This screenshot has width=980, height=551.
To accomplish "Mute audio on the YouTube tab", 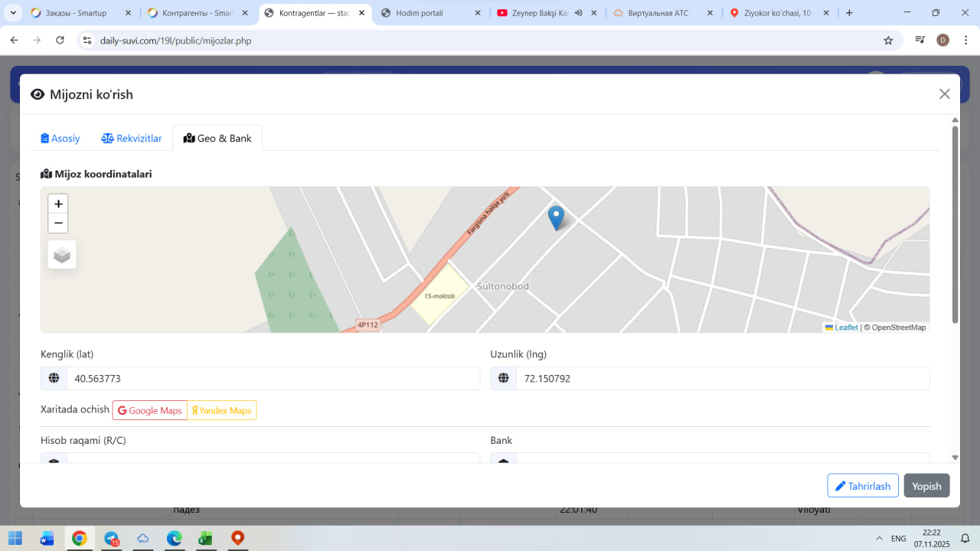I will click(x=578, y=13).
